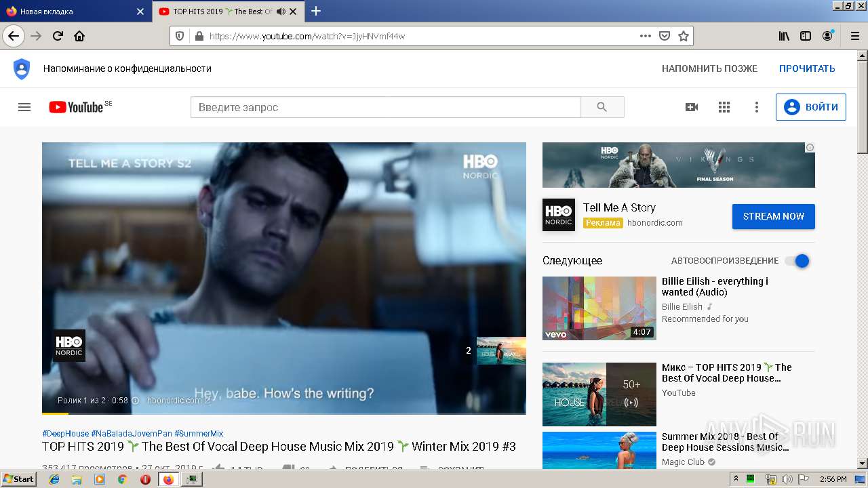Image resolution: width=868 pixels, height=488 pixels.
Task: Open a new tab with plus button
Action: click(x=316, y=11)
